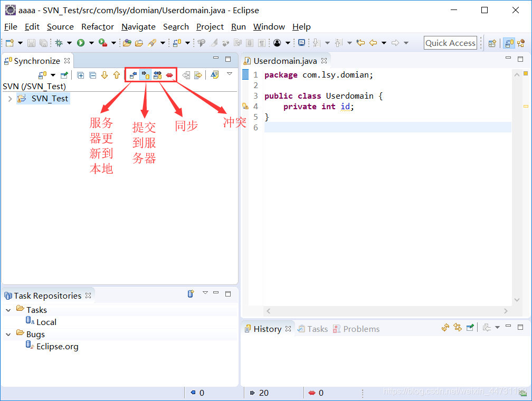Open the Synchronize view menu triangle

pyautogui.click(x=230, y=74)
